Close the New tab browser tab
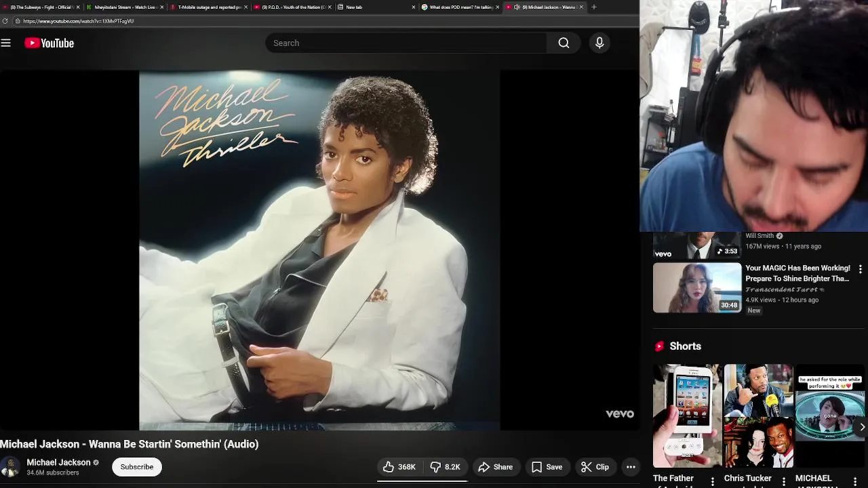The image size is (868, 488). coord(414,7)
